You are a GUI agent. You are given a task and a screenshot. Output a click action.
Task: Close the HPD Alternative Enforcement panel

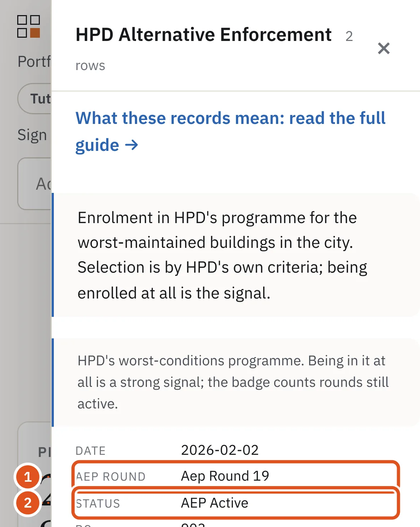(x=384, y=48)
